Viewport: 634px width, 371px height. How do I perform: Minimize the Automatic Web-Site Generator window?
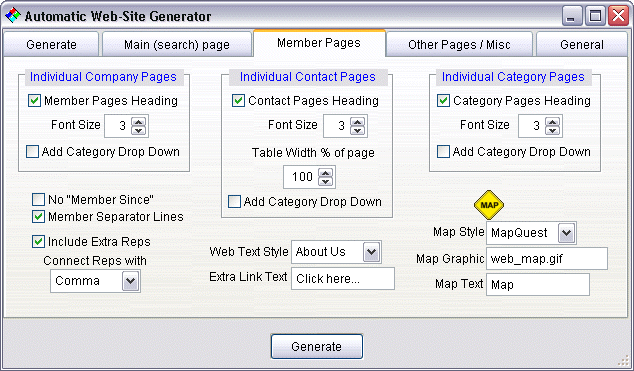coord(571,16)
